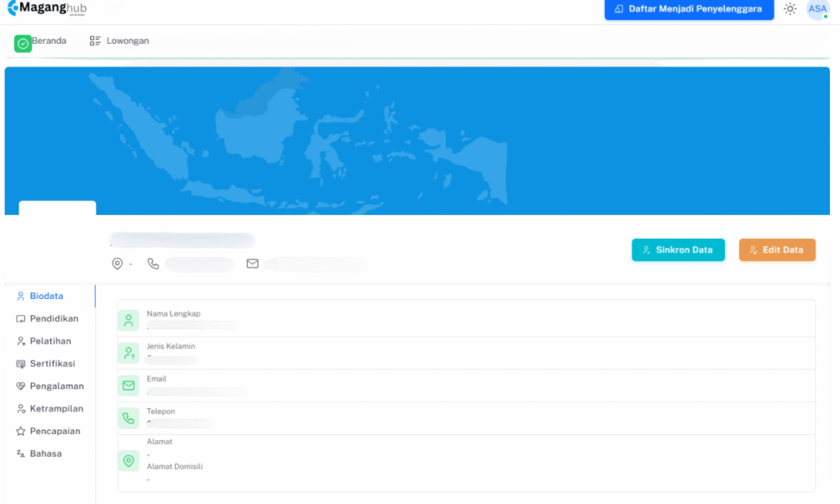Click the Jenis Kelamin label

[171, 347]
